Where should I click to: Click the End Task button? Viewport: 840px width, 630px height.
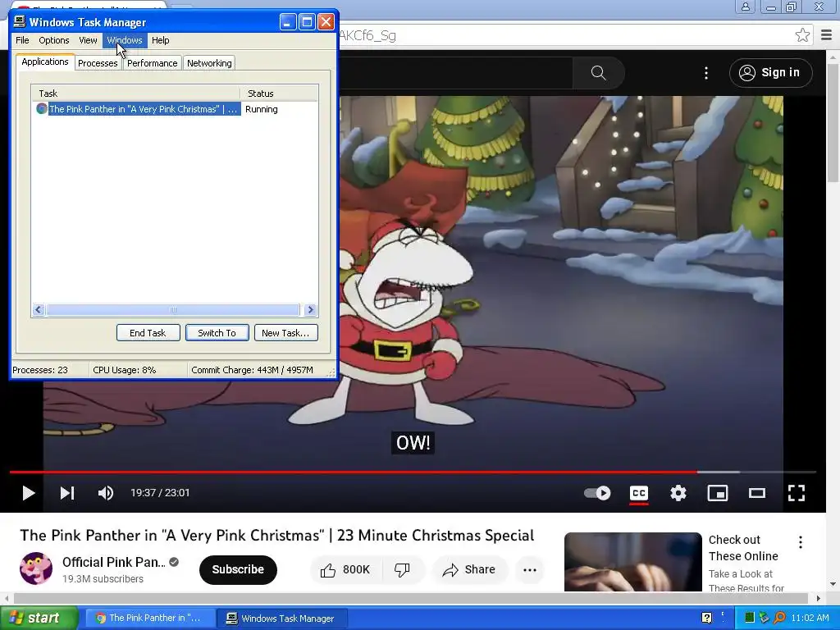[148, 333]
